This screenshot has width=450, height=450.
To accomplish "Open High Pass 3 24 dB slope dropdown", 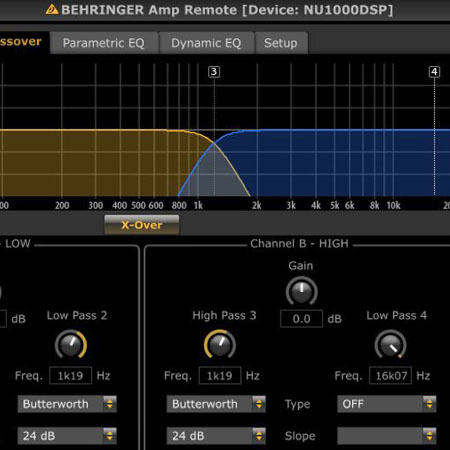I will (x=216, y=436).
